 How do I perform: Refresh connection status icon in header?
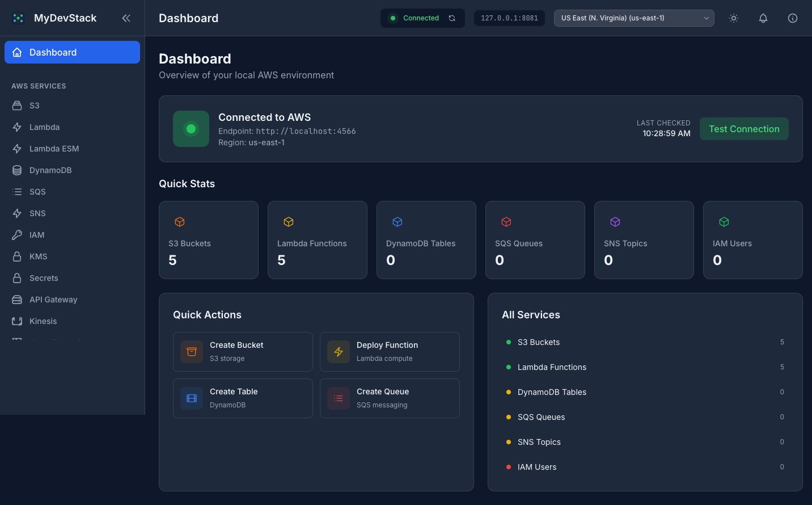click(452, 18)
